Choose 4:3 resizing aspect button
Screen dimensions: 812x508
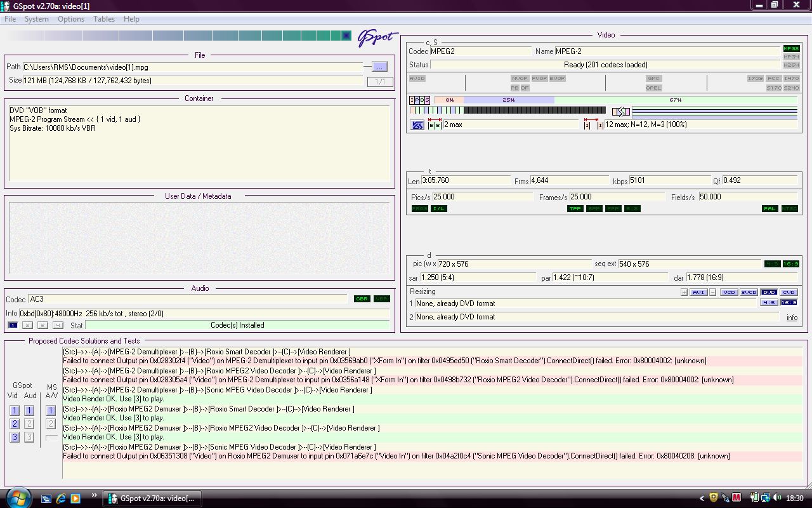click(x=769, y=302)
